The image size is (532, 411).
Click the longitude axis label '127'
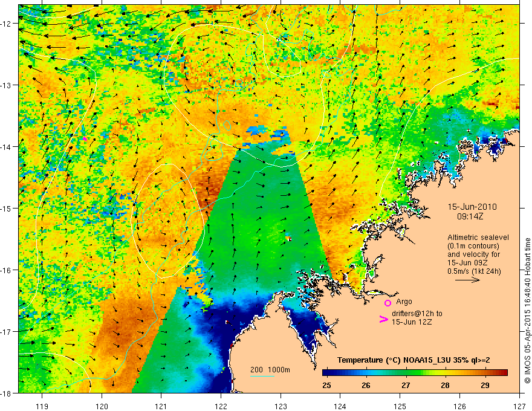519,406
